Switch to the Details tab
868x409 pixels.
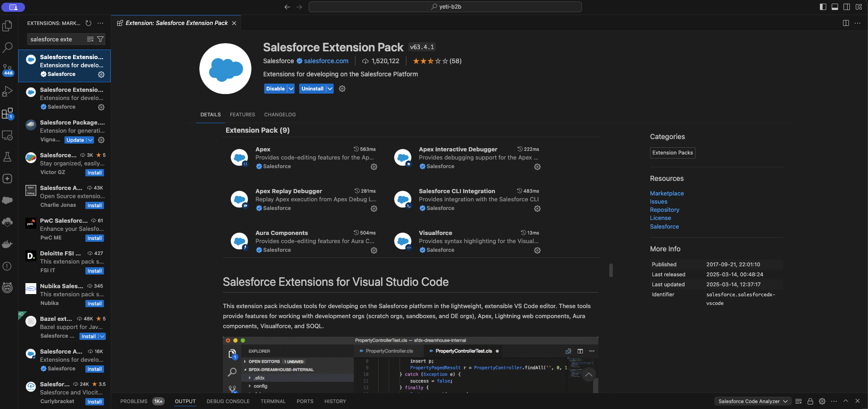coord(211,115)
